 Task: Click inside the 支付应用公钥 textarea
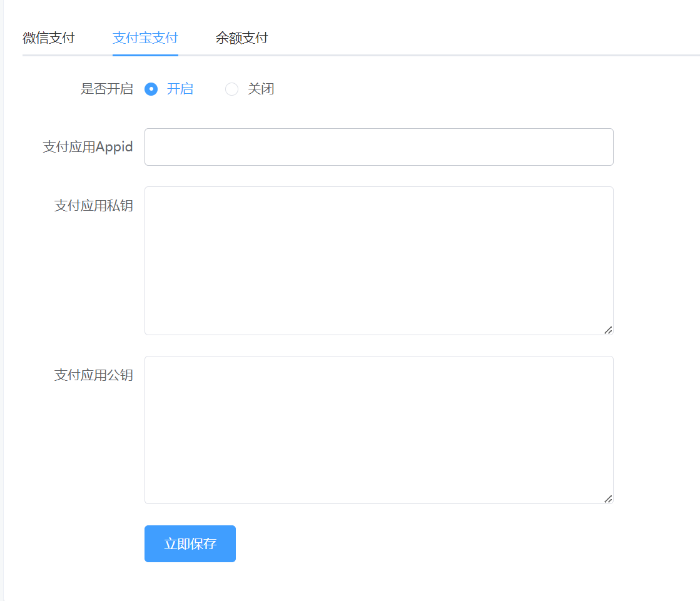pyautogui.click(x=379, y=430)
